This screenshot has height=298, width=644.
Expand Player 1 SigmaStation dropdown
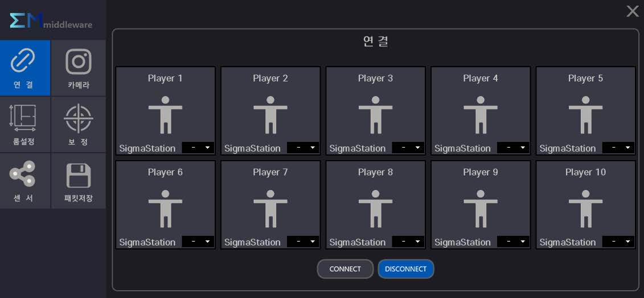(198, 148)
